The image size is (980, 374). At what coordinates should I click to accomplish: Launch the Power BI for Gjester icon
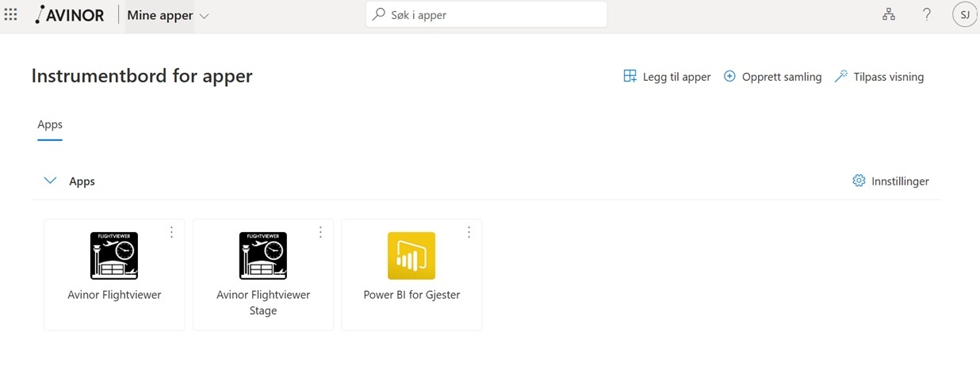coord(412,255)
